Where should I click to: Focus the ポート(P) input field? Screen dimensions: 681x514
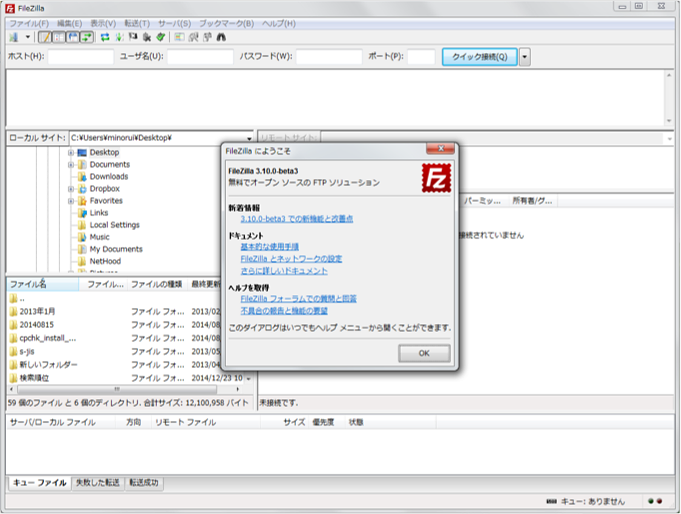click(x=421, y=56)
